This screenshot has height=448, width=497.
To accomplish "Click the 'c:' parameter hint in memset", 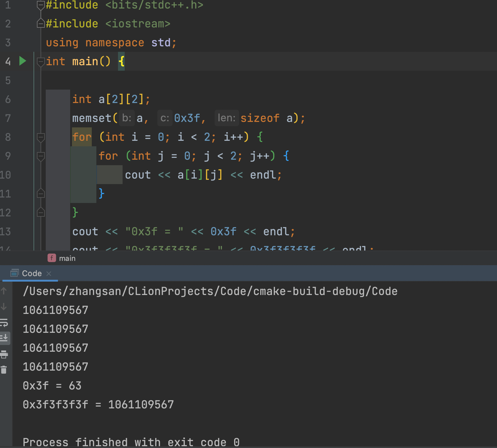I will (x=165, y=118).
